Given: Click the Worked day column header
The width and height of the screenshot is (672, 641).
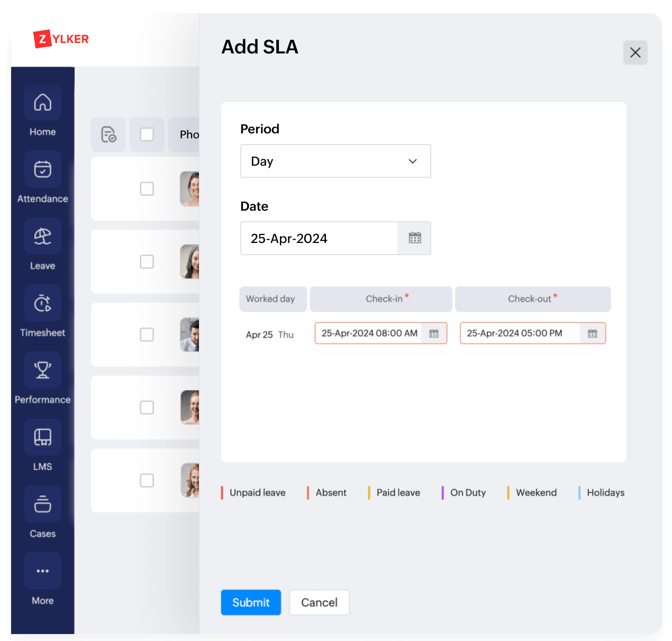Looking at the screenshot, I should point(273,299).
